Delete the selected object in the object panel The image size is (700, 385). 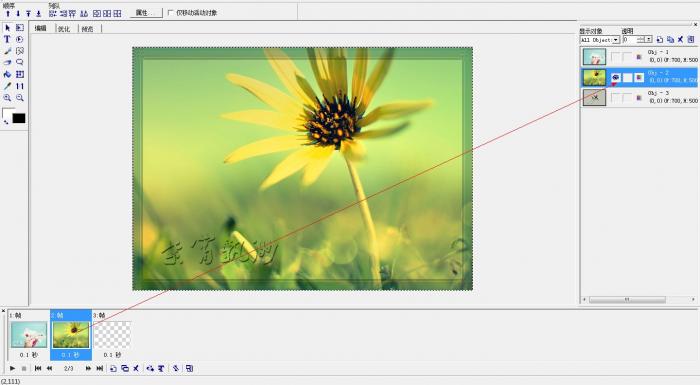pos(680,40)
